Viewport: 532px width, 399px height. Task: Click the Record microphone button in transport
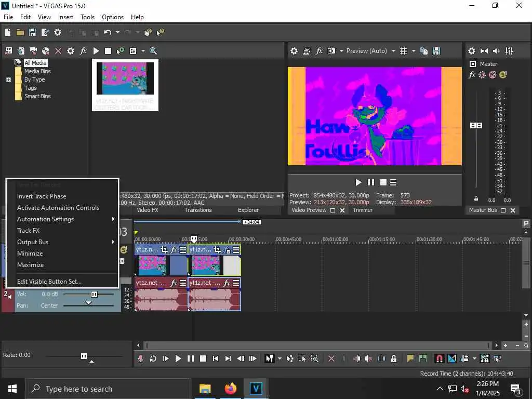click(140, 358)
